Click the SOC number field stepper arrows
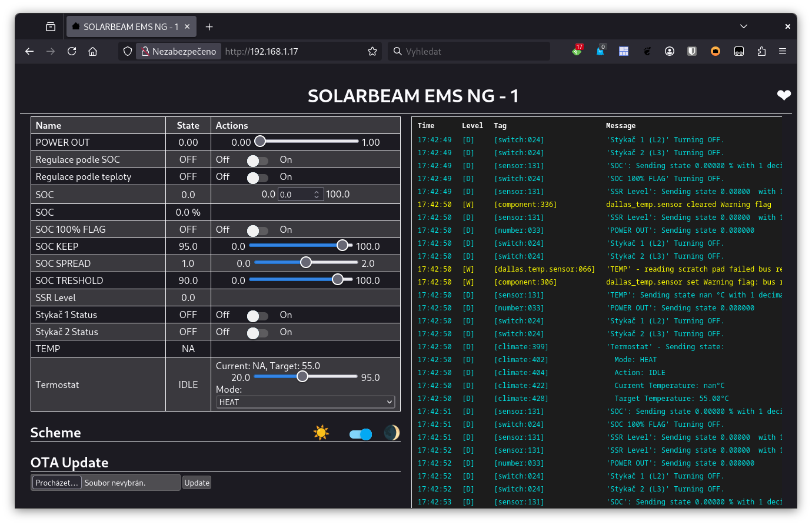This screenshot has width=812, height=525. [317, 195]
